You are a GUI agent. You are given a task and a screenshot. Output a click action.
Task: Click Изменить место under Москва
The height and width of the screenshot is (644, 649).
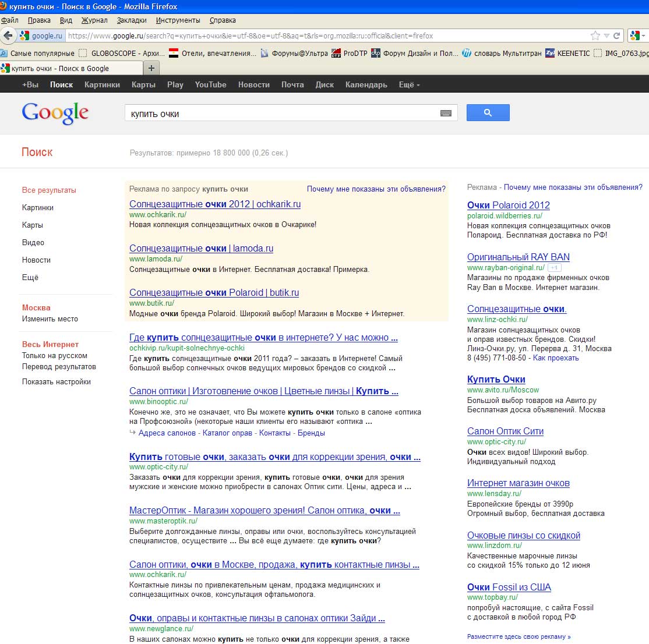click(x=50, y=319)
